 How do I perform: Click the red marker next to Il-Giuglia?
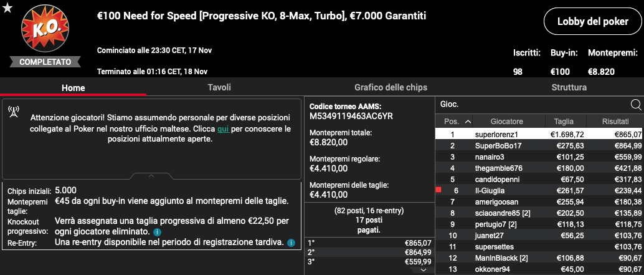(x=438, y=190)
